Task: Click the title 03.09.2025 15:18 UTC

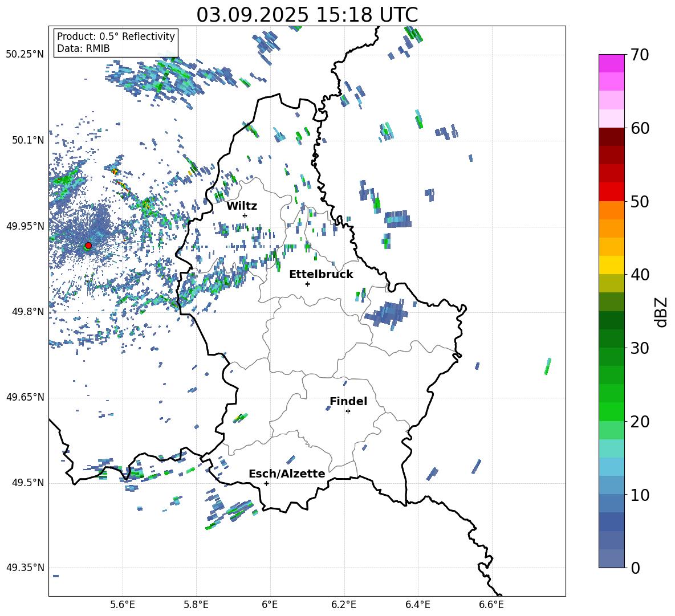Action: point(307,15)
